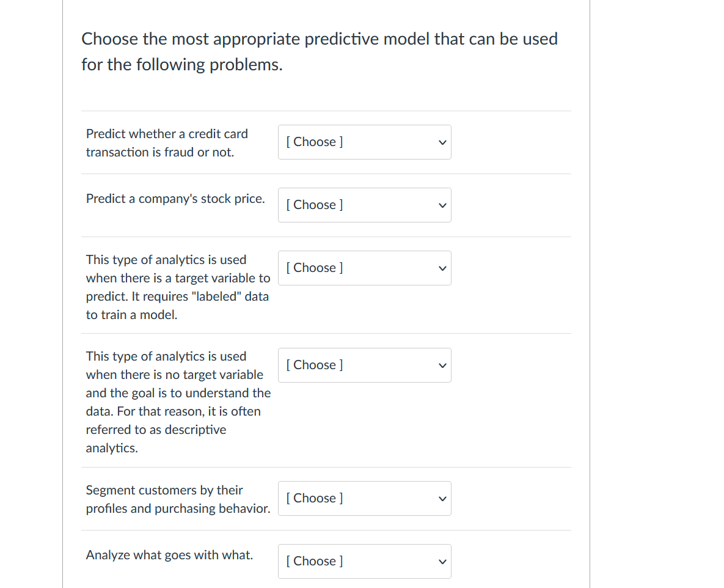The height and width of the screenshot is (588, 724).
Task: Click the '[ Choose ]' placeholder beside the fraud question
Action: click(x=314, y=142)
